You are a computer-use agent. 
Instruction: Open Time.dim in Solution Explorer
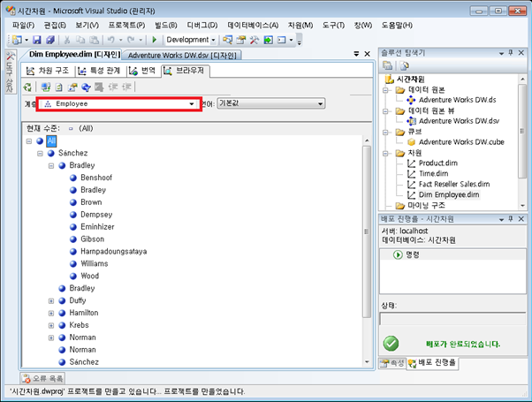tap(433, 174)
